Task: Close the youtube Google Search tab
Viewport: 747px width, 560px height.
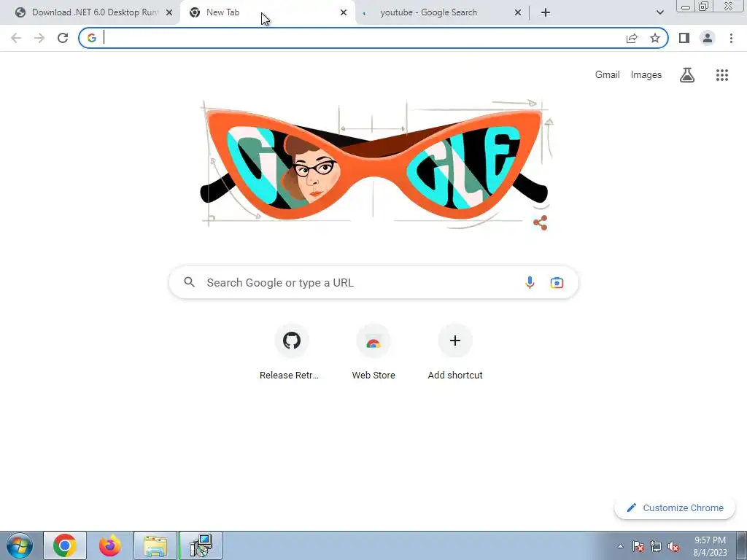Action: [x=518, y=12]
